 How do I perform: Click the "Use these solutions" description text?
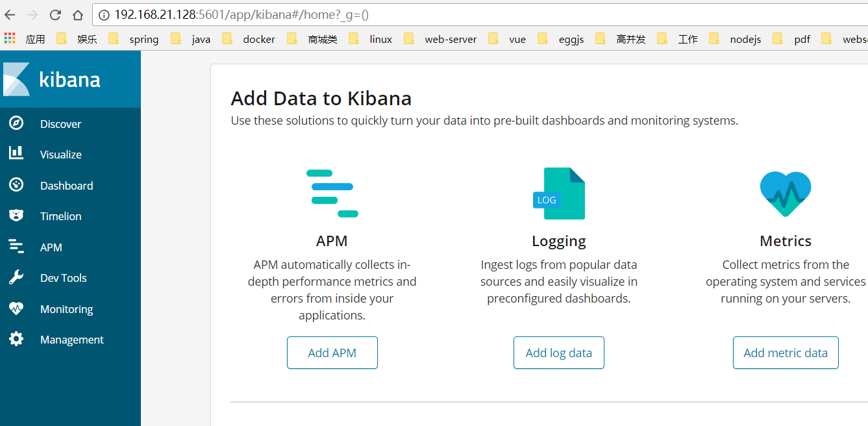[x=484, y=121]
